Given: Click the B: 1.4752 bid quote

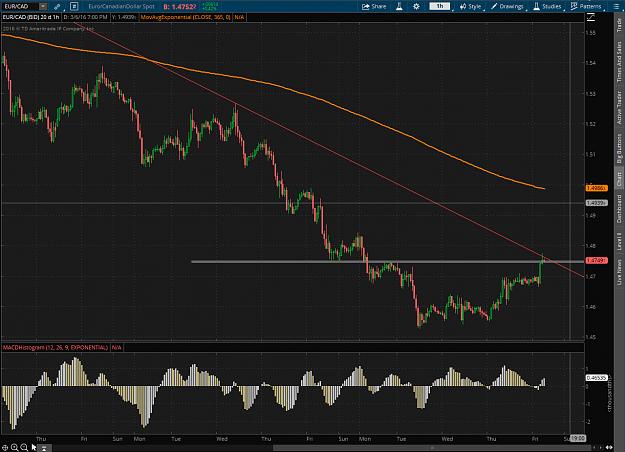Looking at the screenshot, I should click(179, 7).
